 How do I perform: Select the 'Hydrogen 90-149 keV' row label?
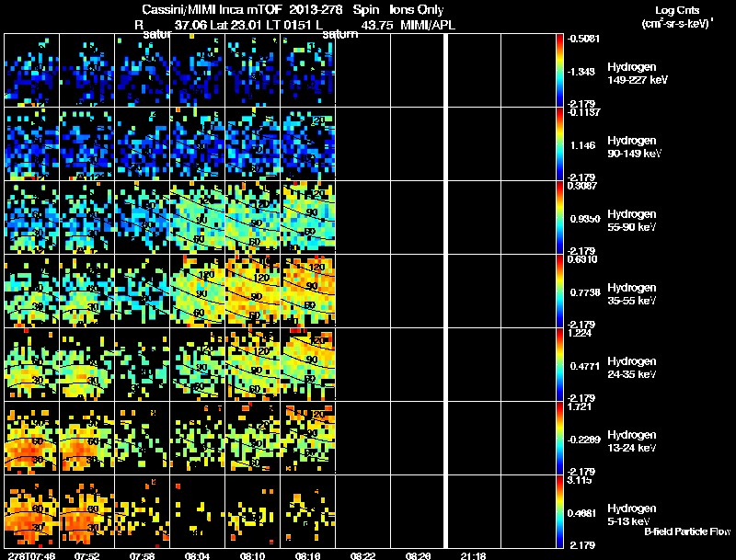pyautogui.click(x=634, y=147)
